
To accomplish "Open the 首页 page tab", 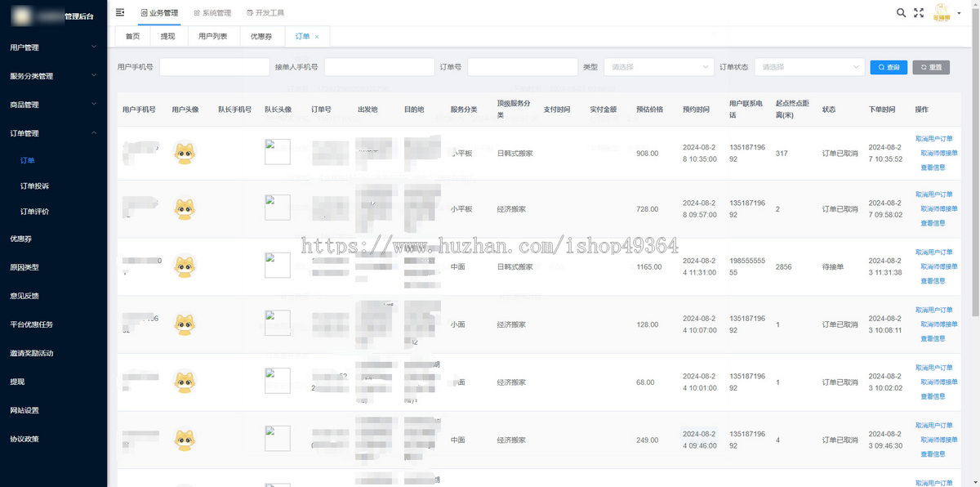I will pyautogui.click(x=132, y=37).
